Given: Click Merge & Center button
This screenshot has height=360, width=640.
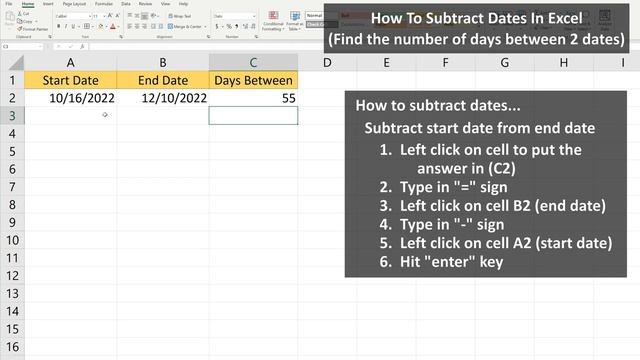Looking at the screenshot, I should (184, 27).
